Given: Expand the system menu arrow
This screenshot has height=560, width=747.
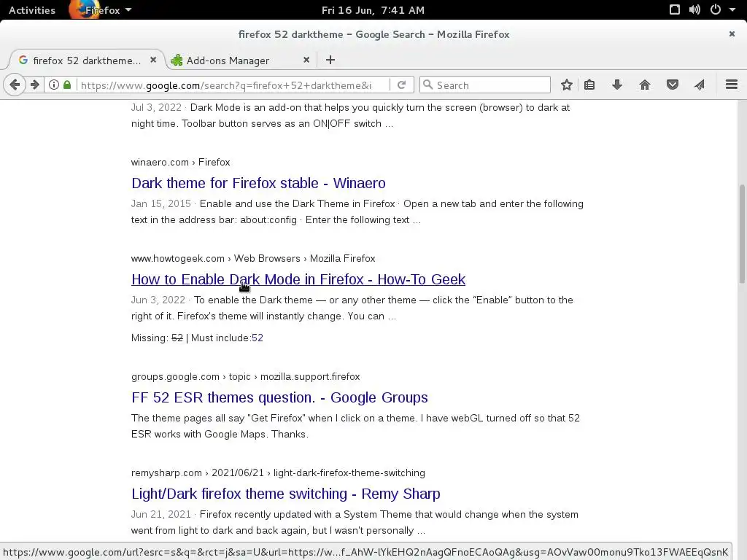Looking at the screenshot, I should (732, 9).
